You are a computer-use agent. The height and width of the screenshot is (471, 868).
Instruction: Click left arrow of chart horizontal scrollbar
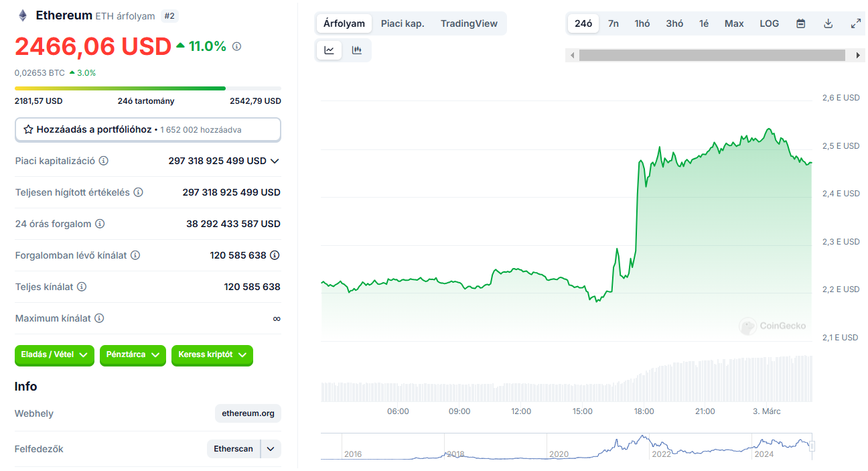pos(572,55)
